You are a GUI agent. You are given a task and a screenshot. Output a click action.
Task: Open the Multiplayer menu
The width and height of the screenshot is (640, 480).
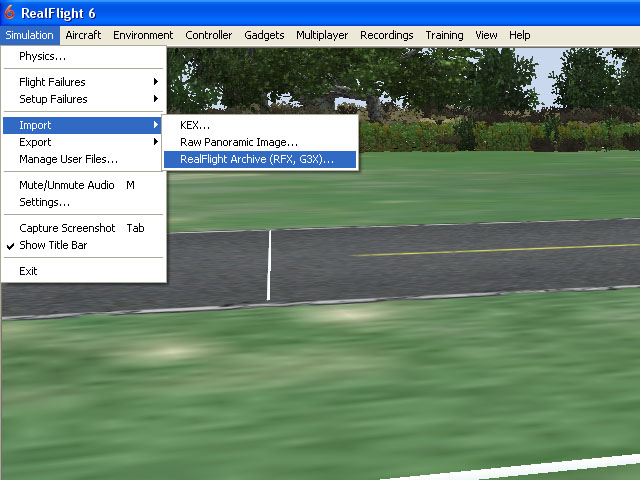[322, 35]
